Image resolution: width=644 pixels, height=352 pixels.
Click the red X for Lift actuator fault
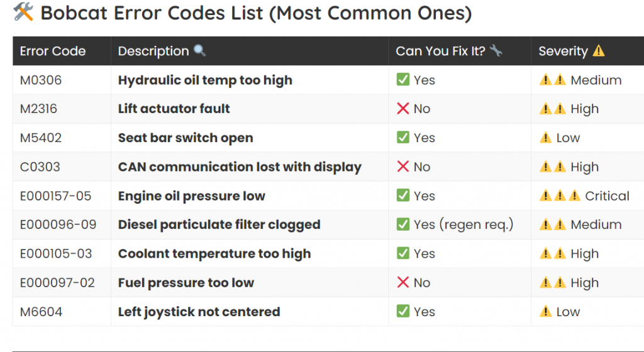403,109
